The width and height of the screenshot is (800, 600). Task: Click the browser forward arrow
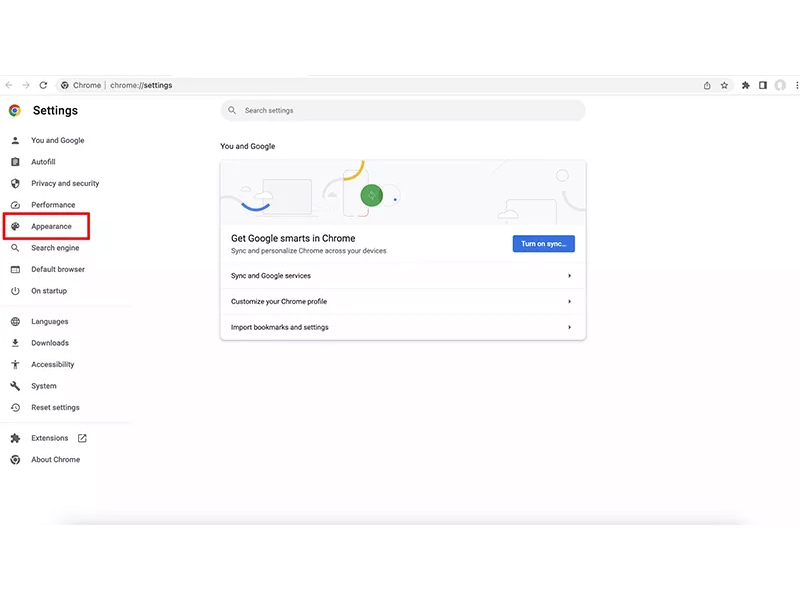(x=26, y=85)
